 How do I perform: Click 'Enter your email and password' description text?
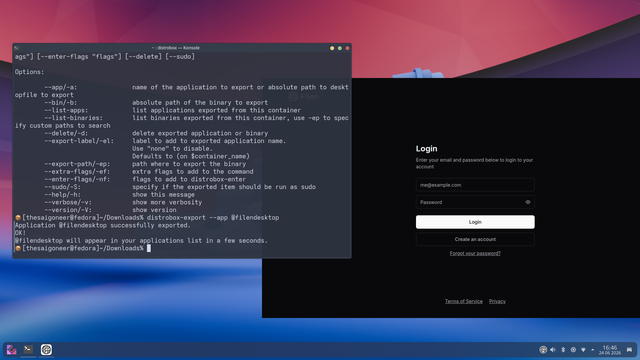point(474,163)
